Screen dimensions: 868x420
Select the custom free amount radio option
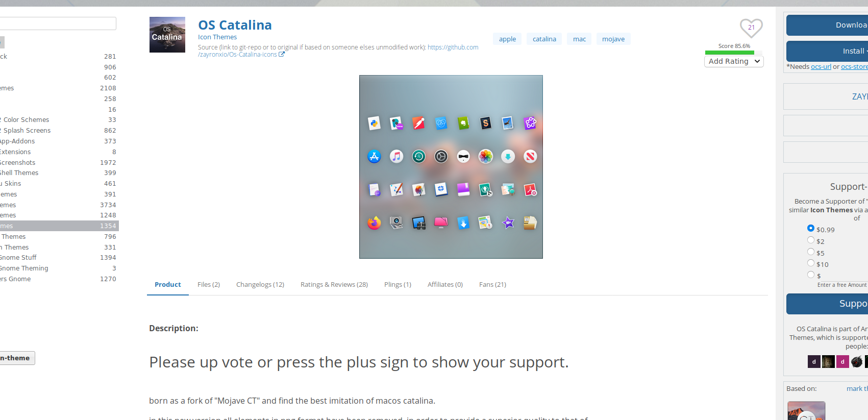coord(811,275)
